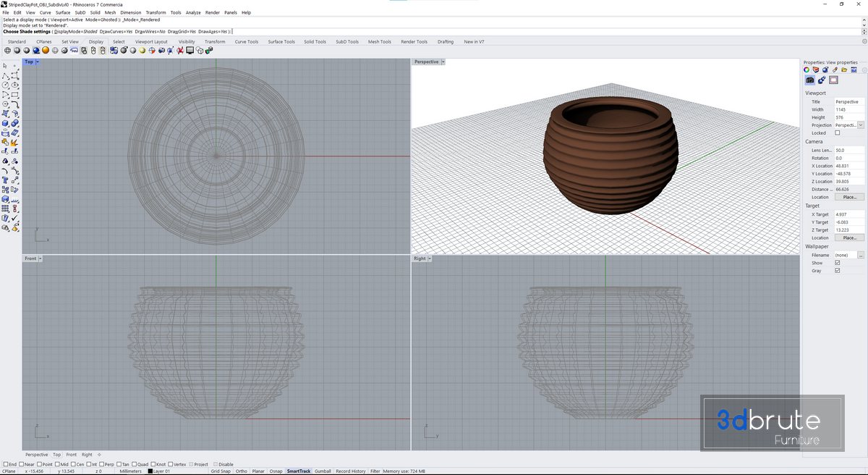The height and width of the screenshot is (475, 868).
Task: Click the pointer selection tool in left sidebar
Action: coord(5,66)
